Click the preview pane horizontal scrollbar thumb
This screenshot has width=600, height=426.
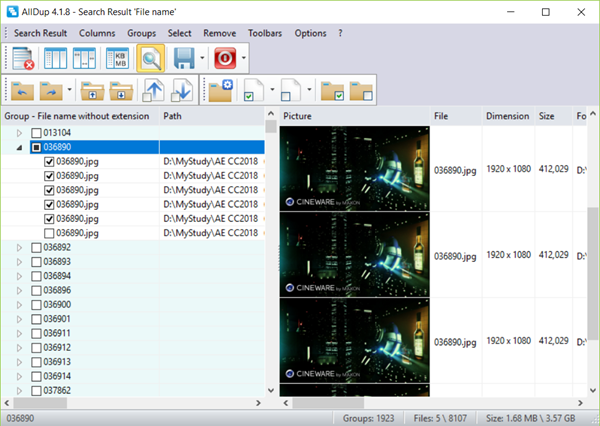point(328,403)
